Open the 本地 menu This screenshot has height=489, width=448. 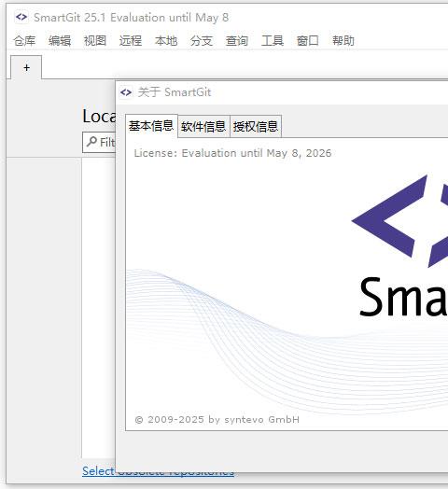click(166, 40)
